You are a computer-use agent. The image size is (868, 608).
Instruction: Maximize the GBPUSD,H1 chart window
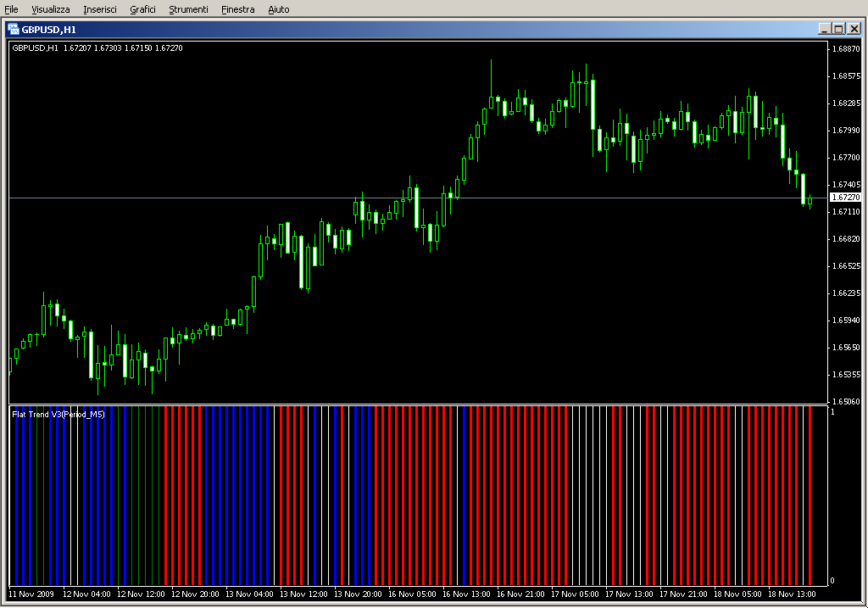[838, 29]
